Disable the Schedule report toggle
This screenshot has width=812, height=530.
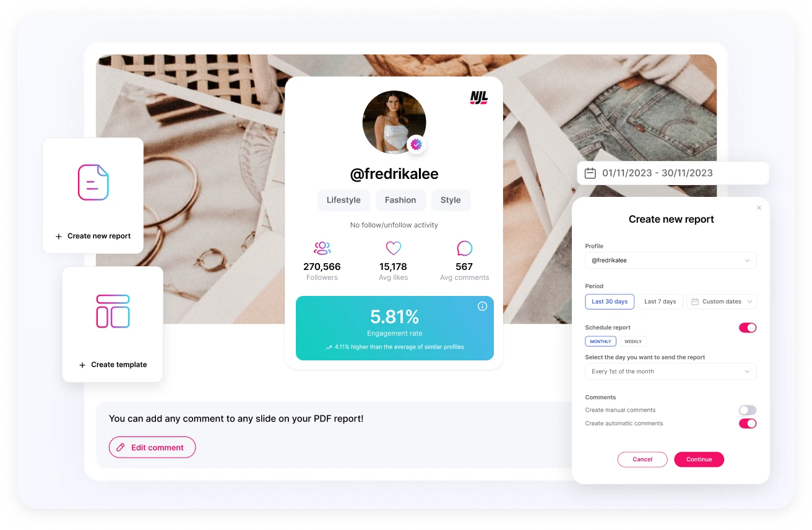pyautogui.click(x=748, y=328)
